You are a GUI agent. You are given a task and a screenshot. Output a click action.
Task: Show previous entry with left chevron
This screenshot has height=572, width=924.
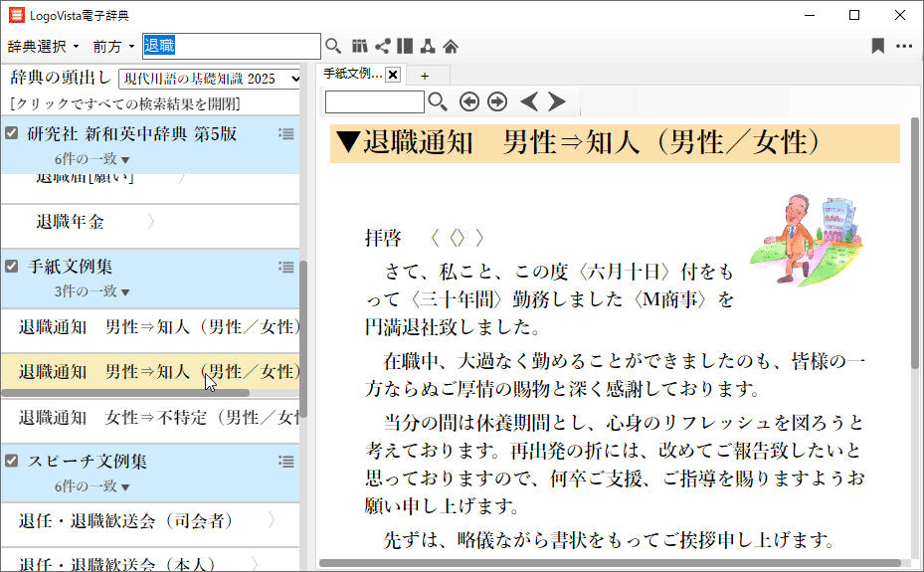pos(529,101)
